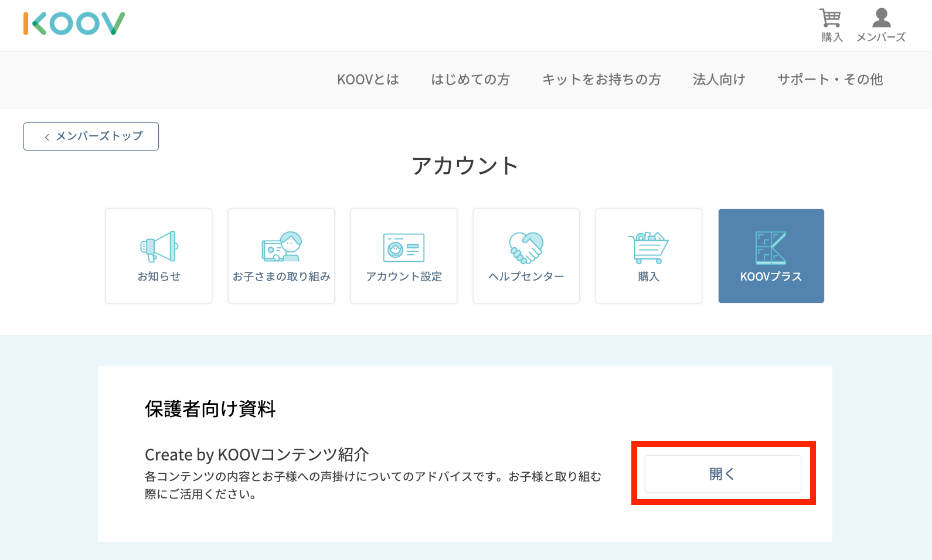
Task: Select the highlighted KOOVプラス tile
Action: [771, 256]
